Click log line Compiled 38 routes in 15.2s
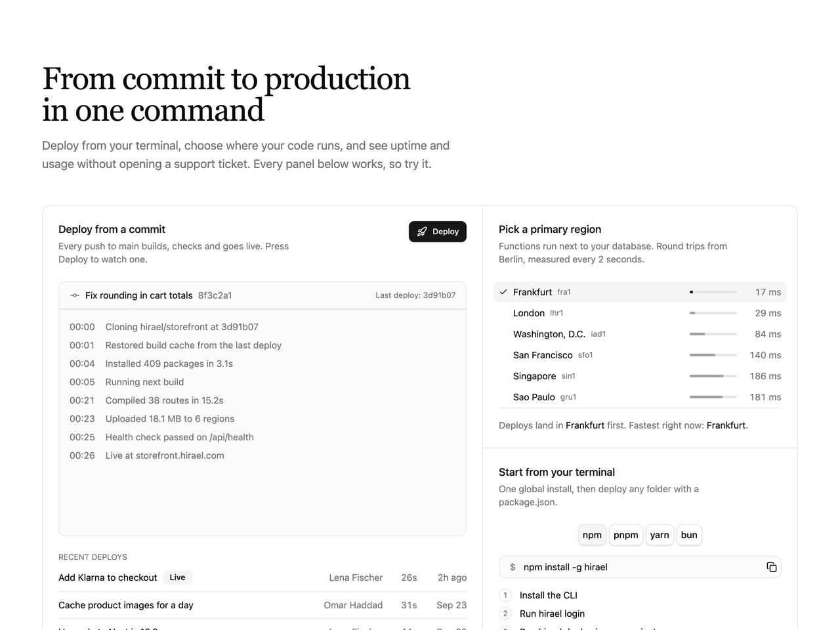Viewport: 840px width, 630px height. 165,400
